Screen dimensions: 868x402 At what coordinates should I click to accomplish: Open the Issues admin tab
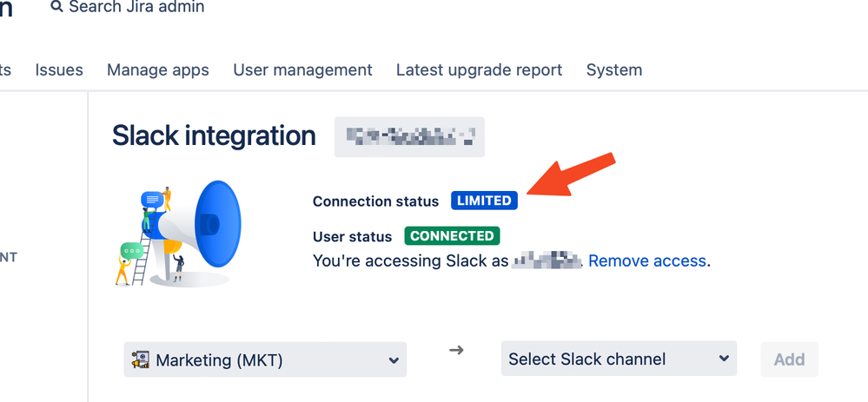point(59,69)
